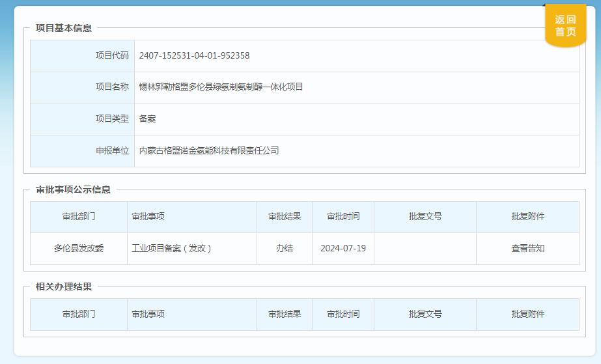Click the 相关办理结果 section title
Screen dimensions: 601x364
pos(64,287)
